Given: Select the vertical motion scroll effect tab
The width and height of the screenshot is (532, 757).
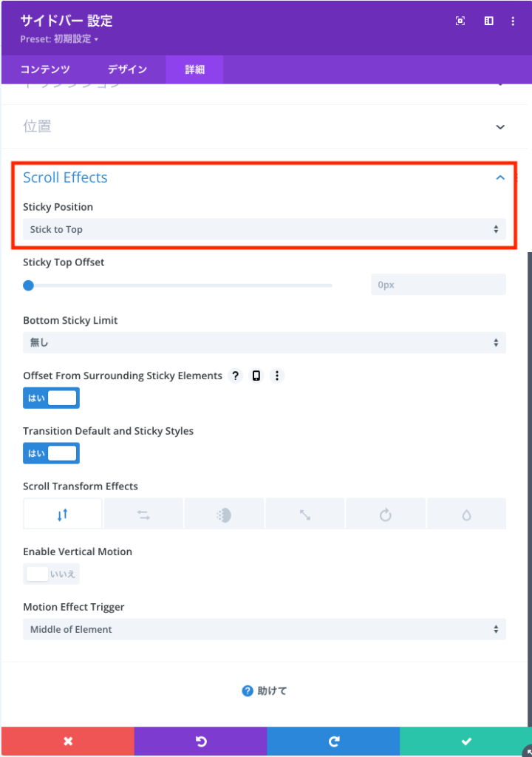Looking at the screenshot, I should pyautogui.click(x=63, y=515).
